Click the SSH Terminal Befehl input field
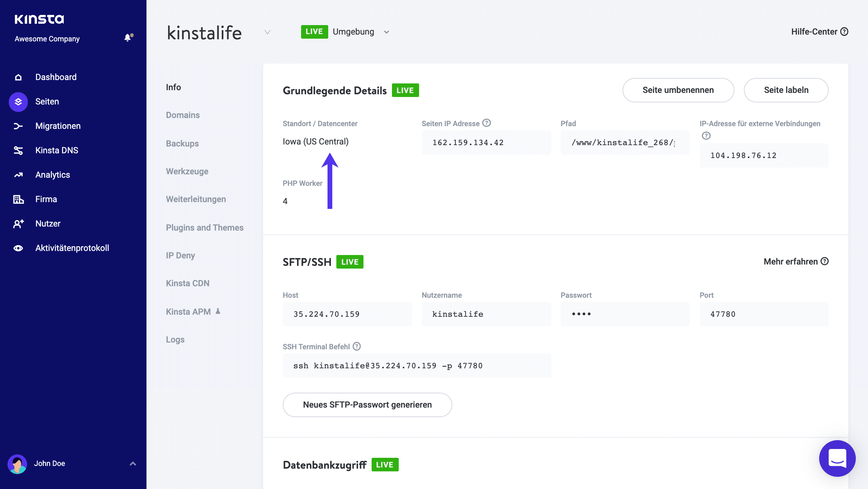This screenshot has width=868, height=489. coord(415,366)
